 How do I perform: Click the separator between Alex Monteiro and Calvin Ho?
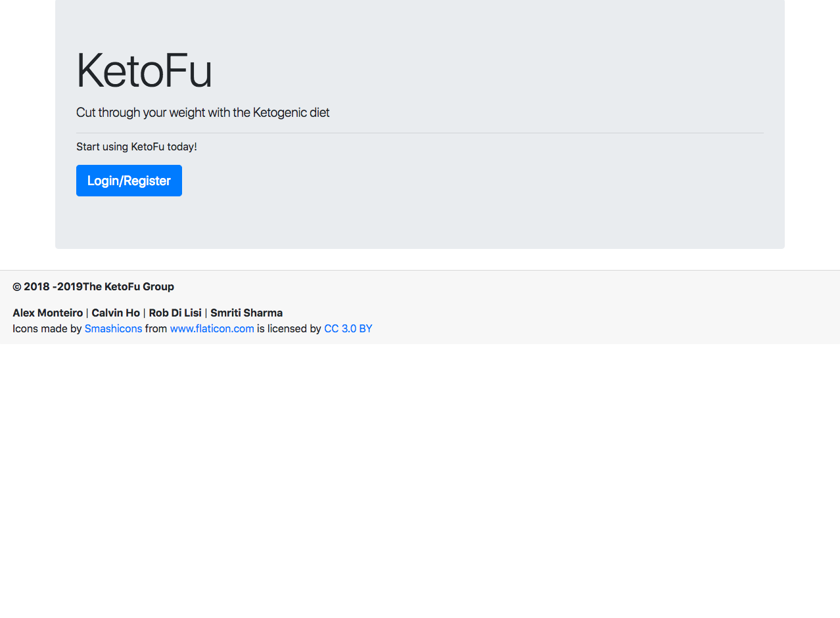(x=87, y=313)
